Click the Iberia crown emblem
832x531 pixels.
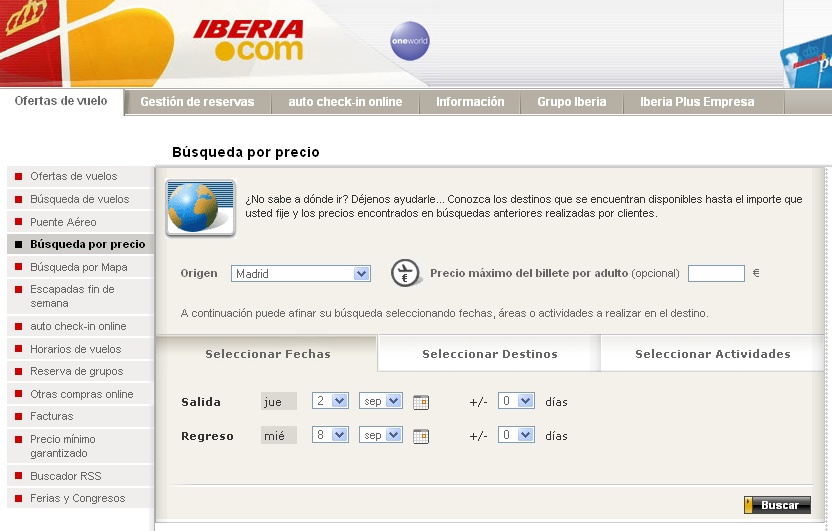(27, 16)
